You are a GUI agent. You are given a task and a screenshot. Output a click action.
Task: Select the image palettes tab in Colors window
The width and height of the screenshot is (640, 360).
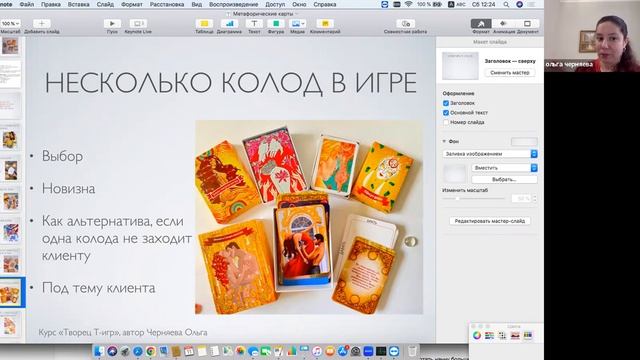click(515, 336)
